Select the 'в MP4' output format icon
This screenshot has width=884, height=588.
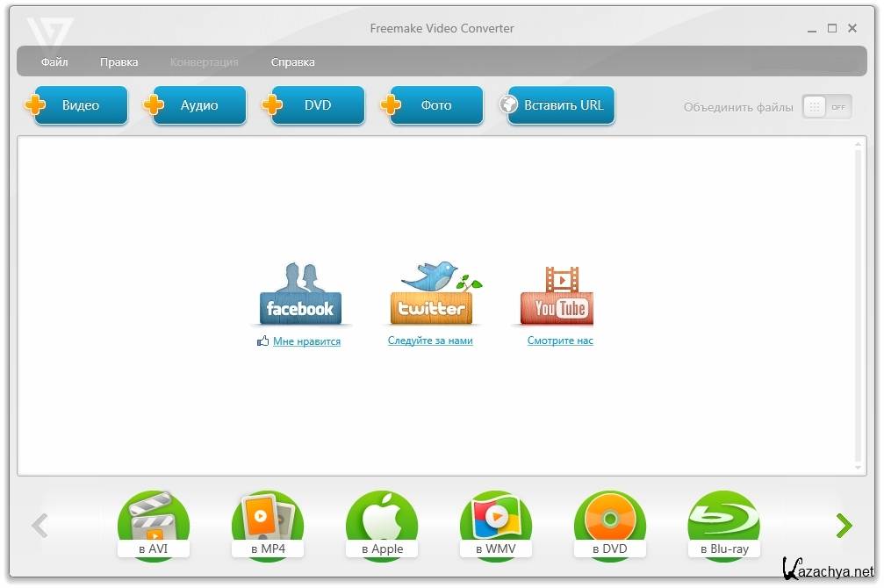(x=268, y=525)
